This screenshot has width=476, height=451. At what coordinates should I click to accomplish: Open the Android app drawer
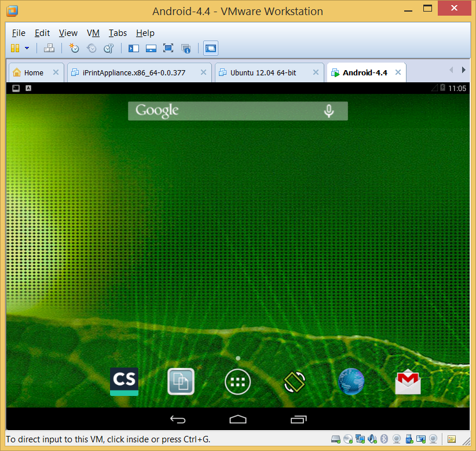tap(237, 382)
